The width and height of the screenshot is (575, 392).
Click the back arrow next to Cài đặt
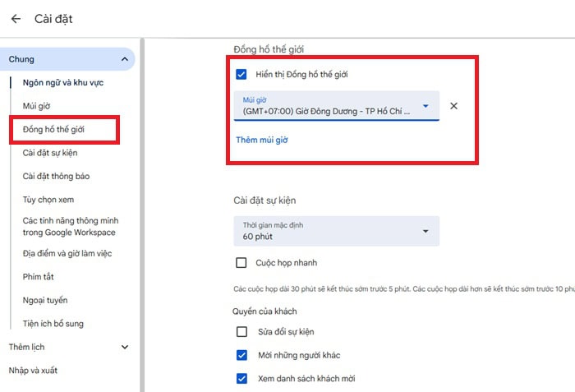(x=16, y=19)
